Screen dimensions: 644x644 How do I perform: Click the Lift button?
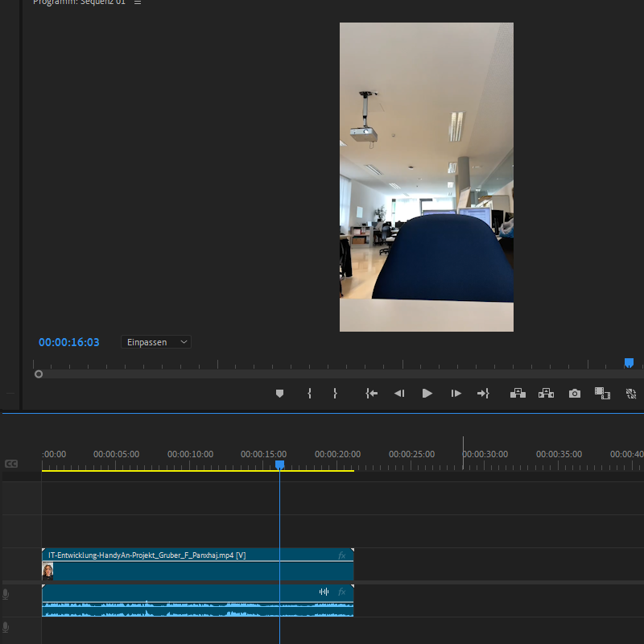(x=518, y=394)
